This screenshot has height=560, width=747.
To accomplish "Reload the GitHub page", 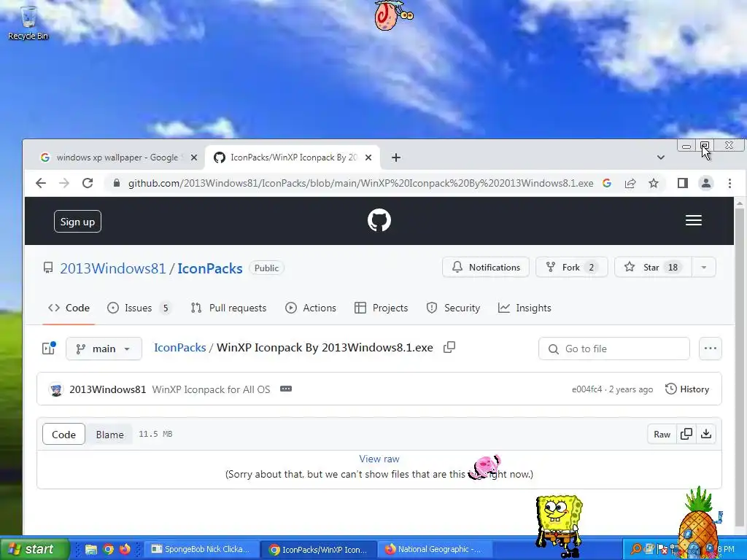I will 88,183.
